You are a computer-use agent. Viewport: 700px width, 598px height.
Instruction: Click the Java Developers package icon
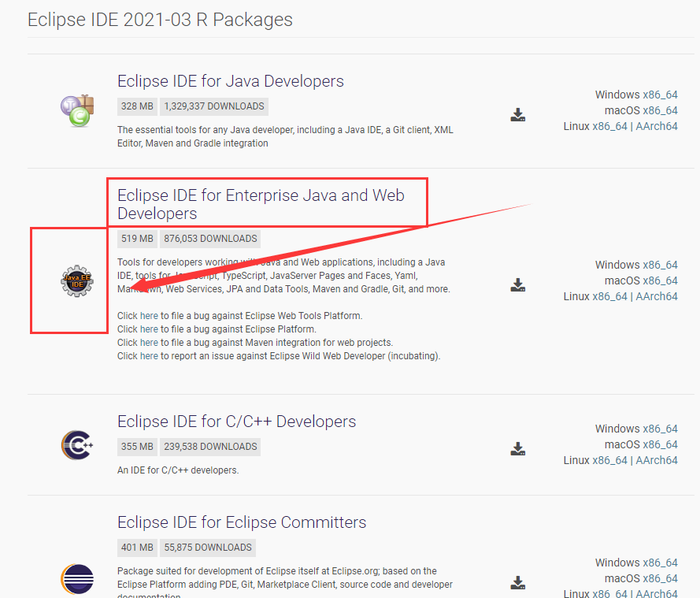[77, 111]
